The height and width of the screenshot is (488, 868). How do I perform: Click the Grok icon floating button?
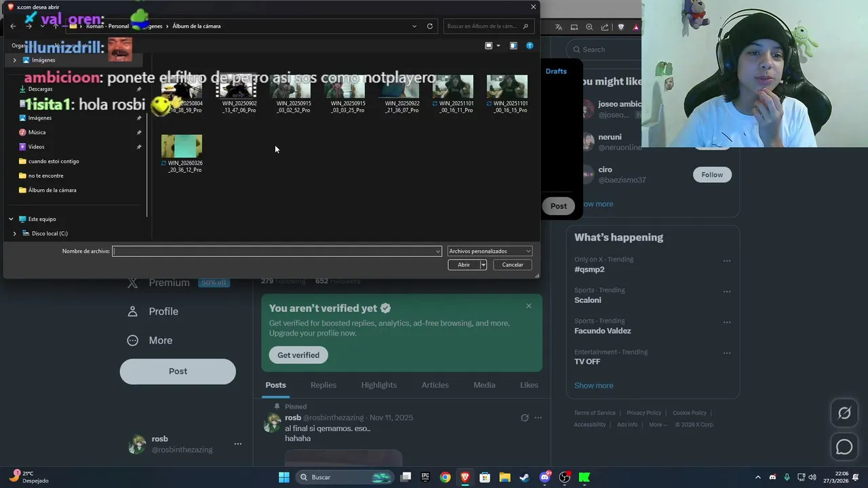[x=844, y=413]
